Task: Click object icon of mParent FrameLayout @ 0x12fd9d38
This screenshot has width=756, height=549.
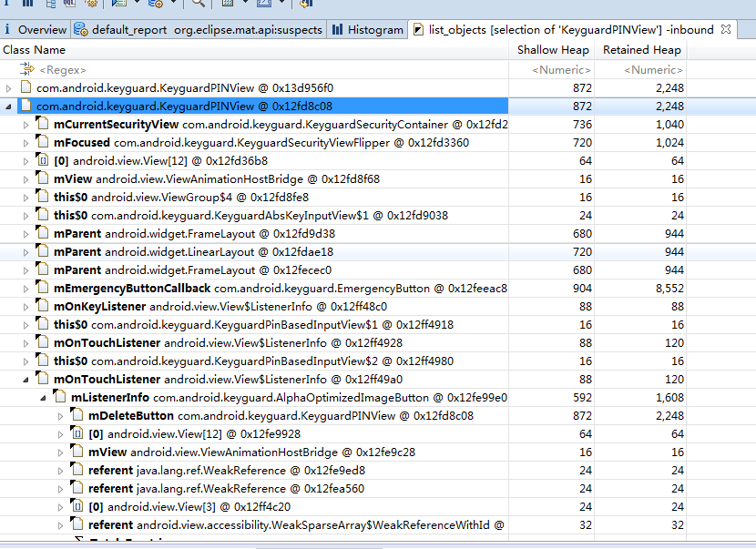Action: (x=43, y=233)
